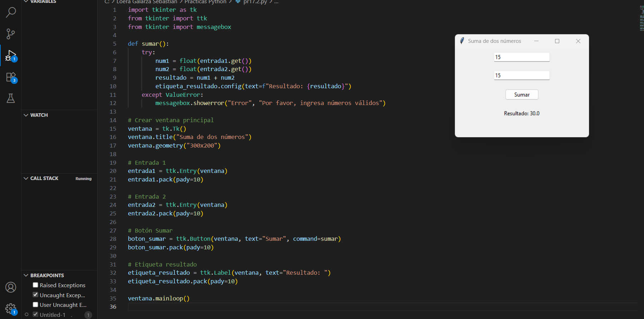Maximize the Suma de dos números window
Screen dimensions: 644x319
point(557,41)
